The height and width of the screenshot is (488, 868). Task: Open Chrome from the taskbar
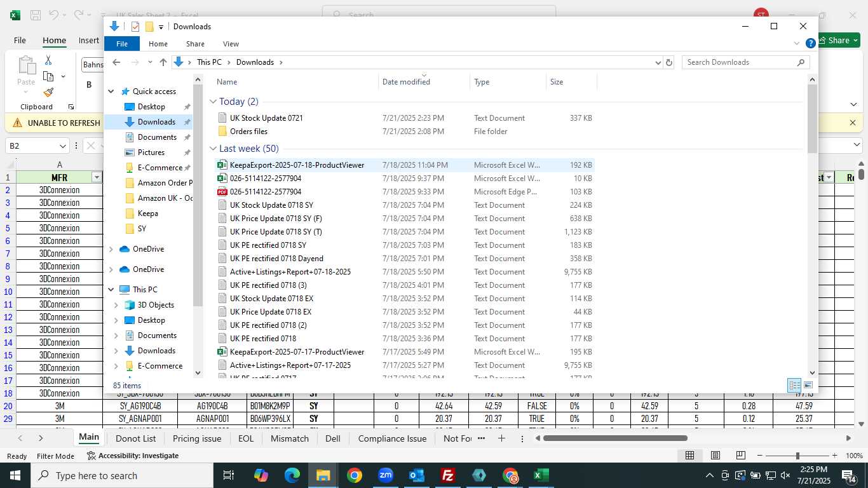355,475
